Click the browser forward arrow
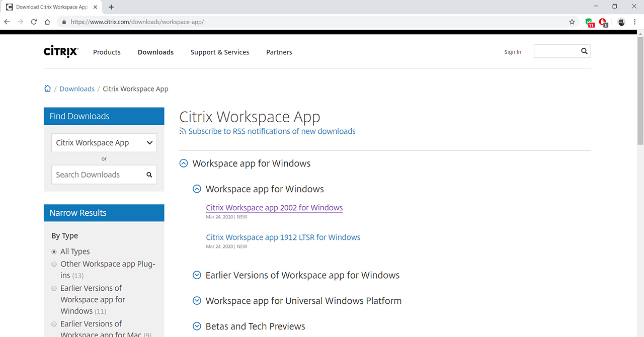Screen dimensions: 644x337 (21, 22)
